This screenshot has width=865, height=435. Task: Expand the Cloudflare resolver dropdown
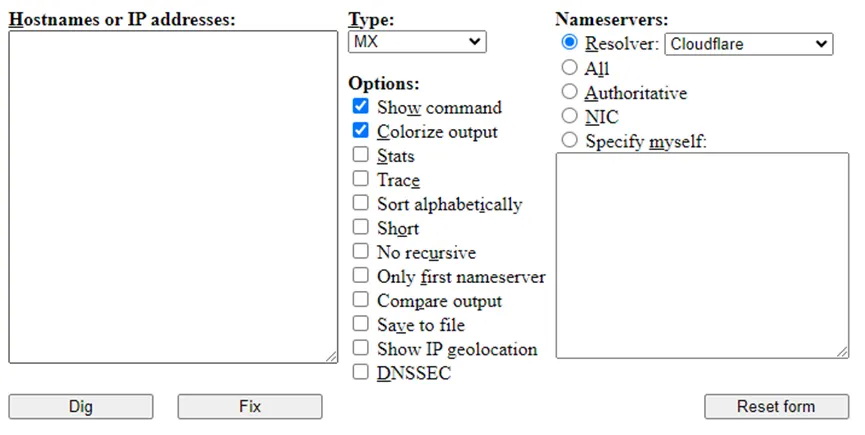click(749, 44)
